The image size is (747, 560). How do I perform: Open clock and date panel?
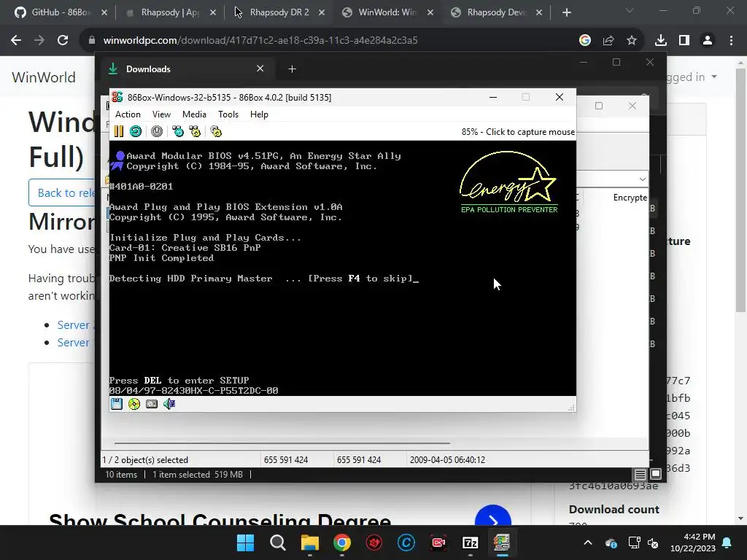[693, 542]
